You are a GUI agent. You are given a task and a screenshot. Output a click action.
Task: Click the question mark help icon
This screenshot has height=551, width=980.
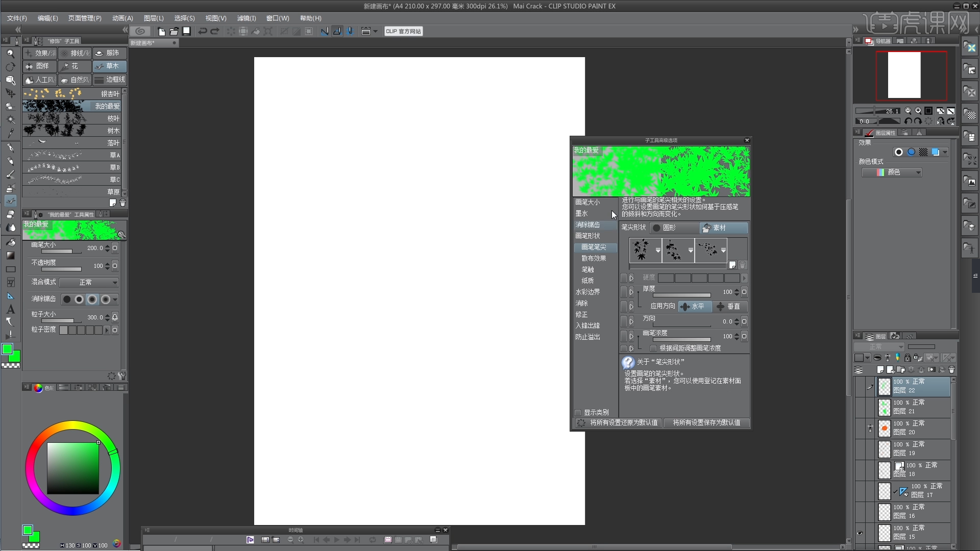[628, 362]
